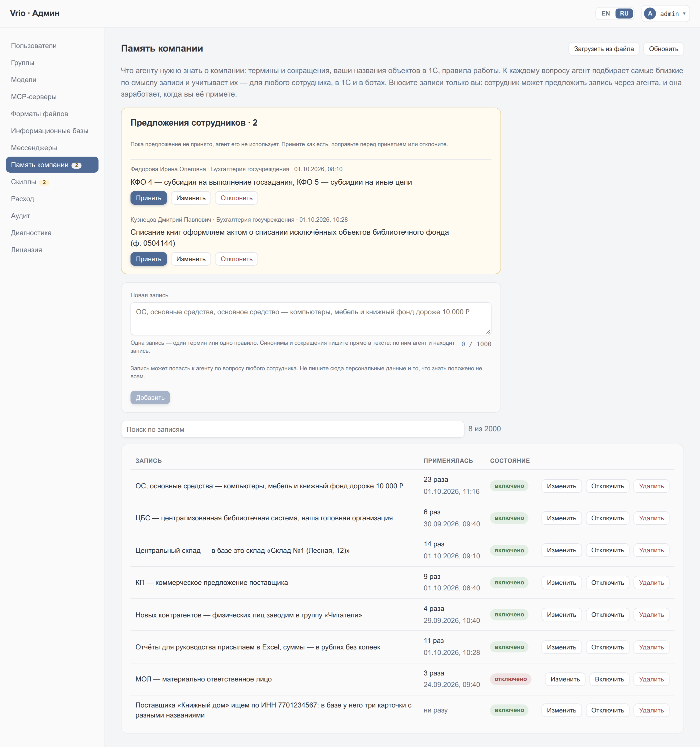
Task: Click the Обновить button
Action: pyautogui.click(x=663, y=49)
